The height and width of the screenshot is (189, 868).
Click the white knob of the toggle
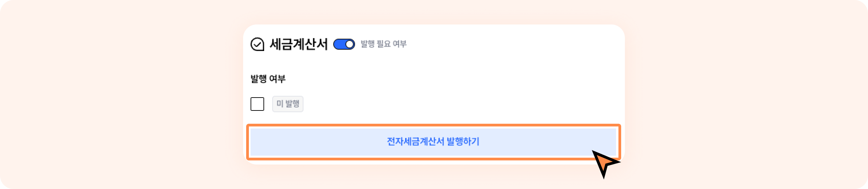[350, 44]
